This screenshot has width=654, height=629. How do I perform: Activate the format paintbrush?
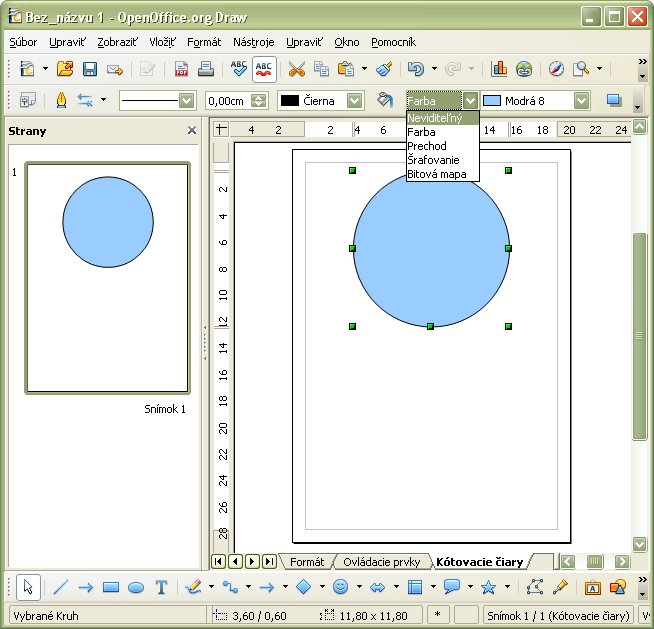click(x=384, y=69)
